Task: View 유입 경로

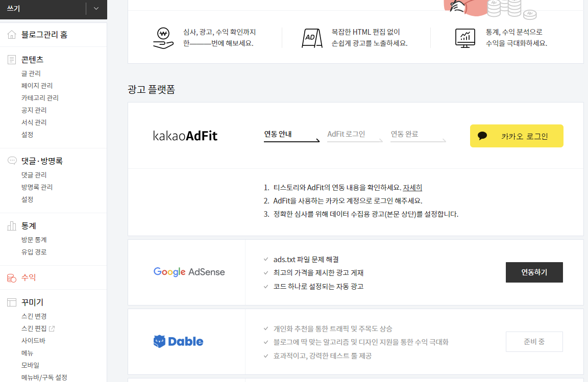Action: 34,252
